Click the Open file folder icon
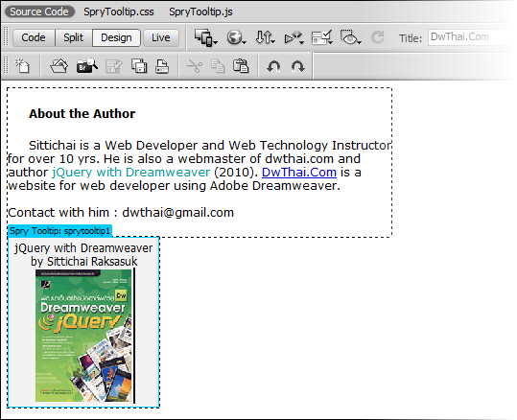The image size is (517, 420). (x=59, y=65)
